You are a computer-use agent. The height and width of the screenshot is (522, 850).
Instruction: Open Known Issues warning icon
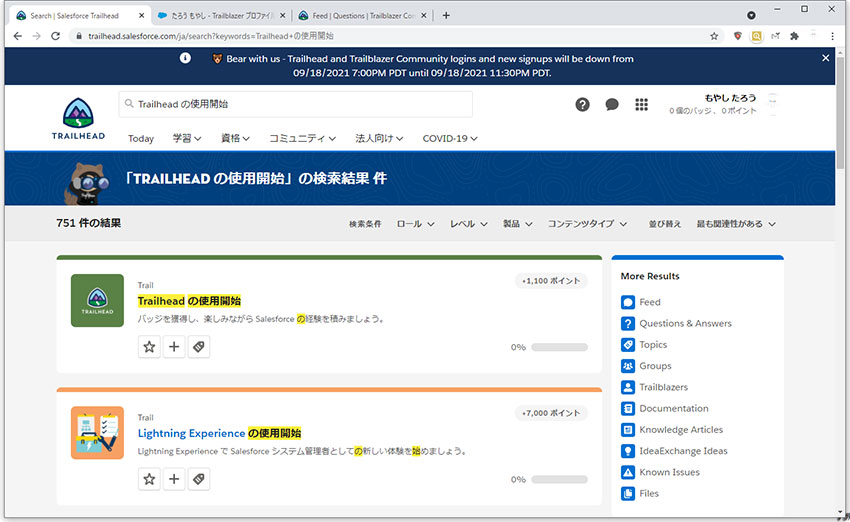pos(628,472)
